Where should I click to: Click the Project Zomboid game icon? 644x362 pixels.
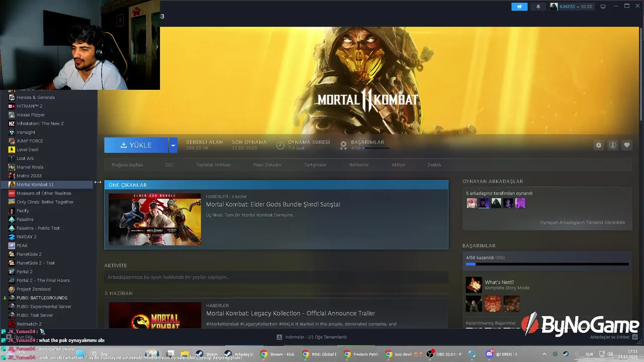[12, 289]
